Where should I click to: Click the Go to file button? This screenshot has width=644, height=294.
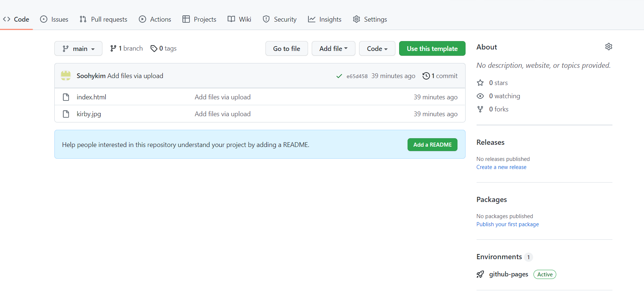point(286,48)
